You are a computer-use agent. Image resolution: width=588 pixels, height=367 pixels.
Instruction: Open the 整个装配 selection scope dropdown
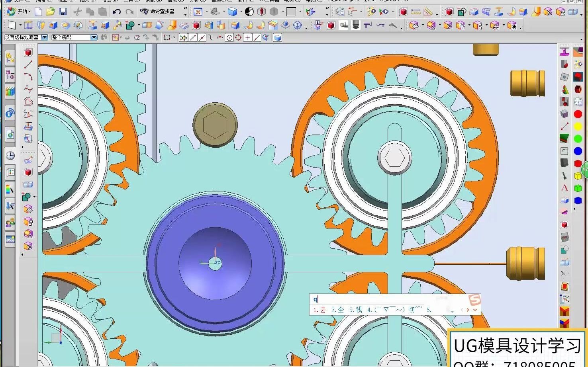pos(94,37)
